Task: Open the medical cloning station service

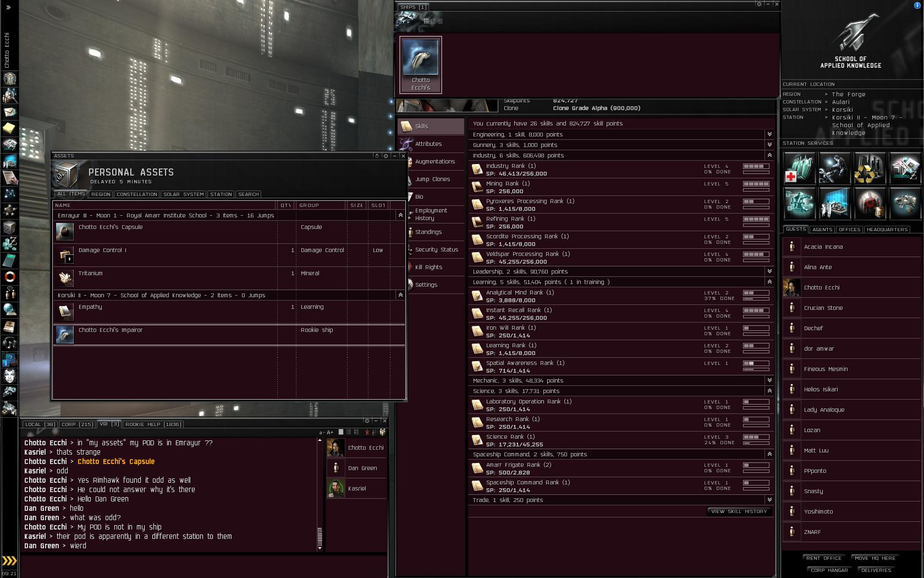Action: pyautogui.click(x=799, y=168)
